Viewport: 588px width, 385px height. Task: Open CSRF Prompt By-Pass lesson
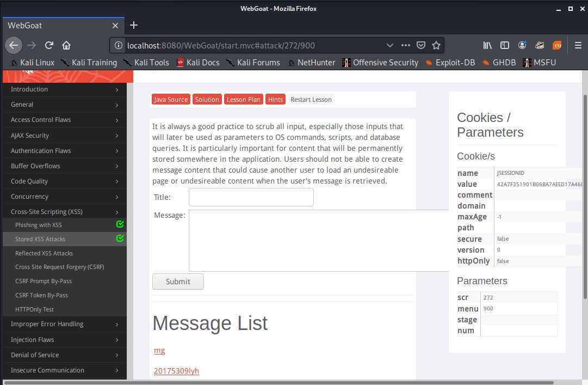pyautogui.click(x=44, y=282)
